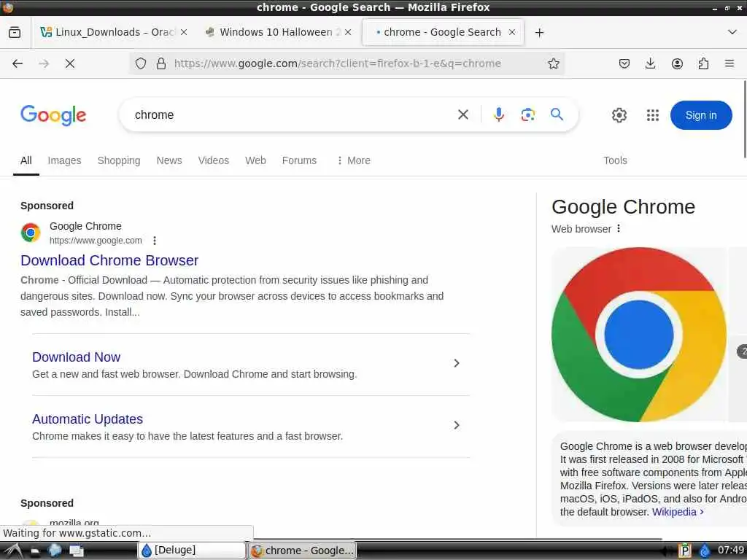Open the Download Now sitelink chevron

point(457,363)
